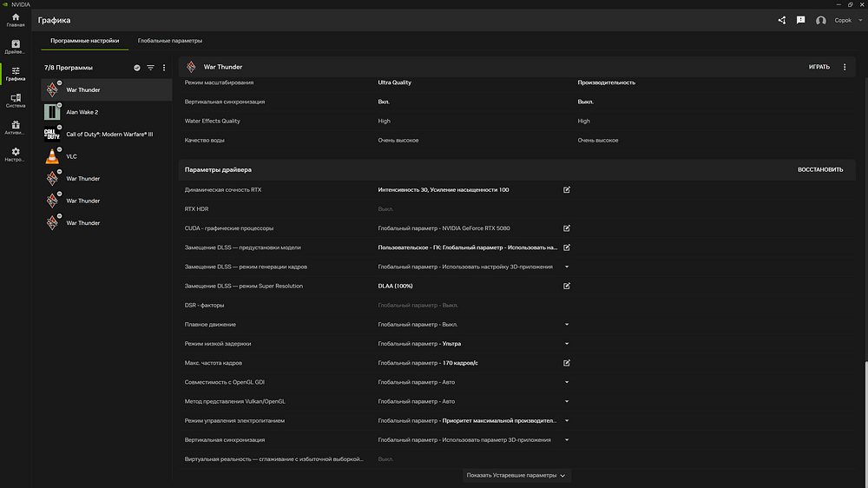Open the Активи... gift sidebar icon
Screen dimensions: 868x488
(x=16, y=128)
